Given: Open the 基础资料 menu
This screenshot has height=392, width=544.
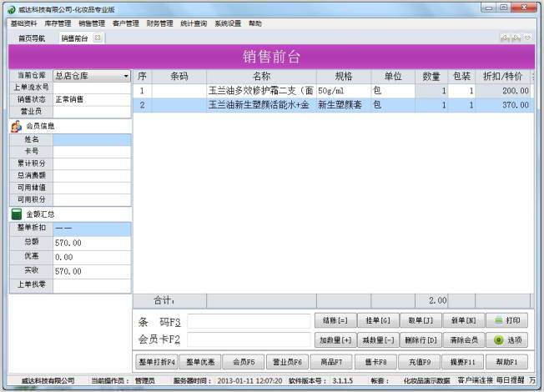Looking at the screenshot, I should click(x=23, y=23).
